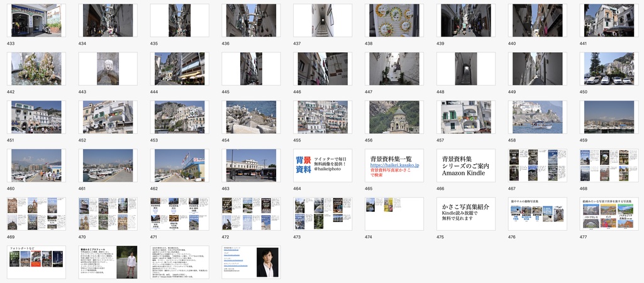The image size is (644, 283).
Task: Select the profile slide with standing man
Action: [x=108, y=262]
